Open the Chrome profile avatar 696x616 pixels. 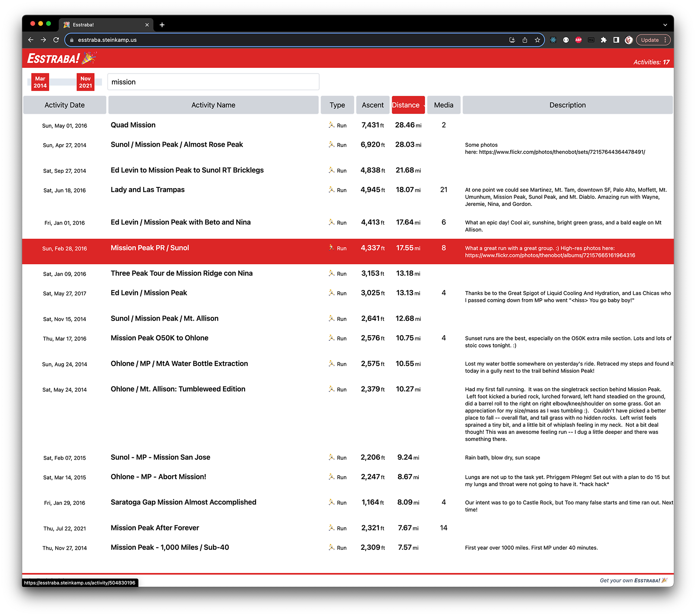(629, 40)
